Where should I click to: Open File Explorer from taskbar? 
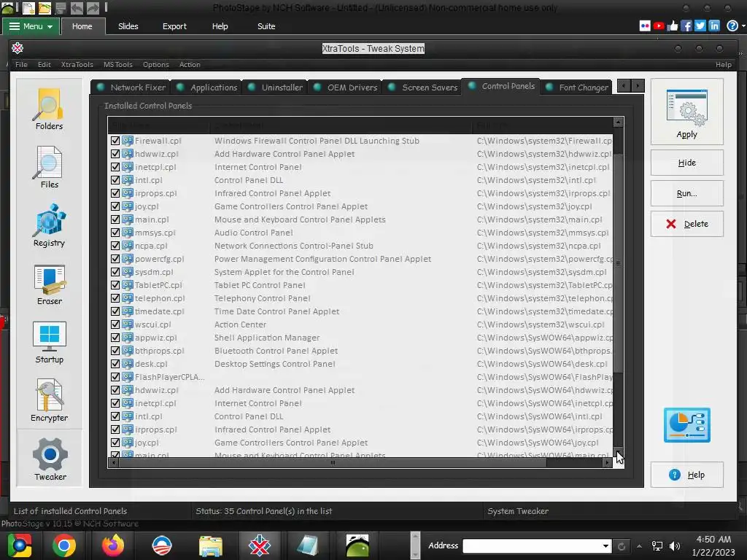point(211,545)
